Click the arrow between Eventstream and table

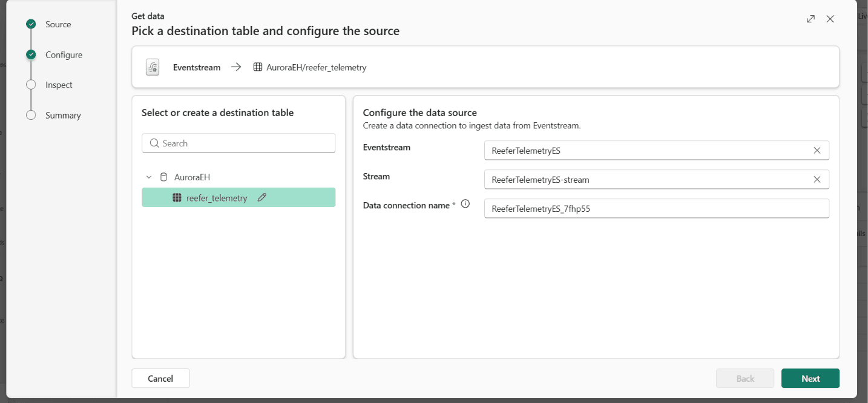coord(236,67)
